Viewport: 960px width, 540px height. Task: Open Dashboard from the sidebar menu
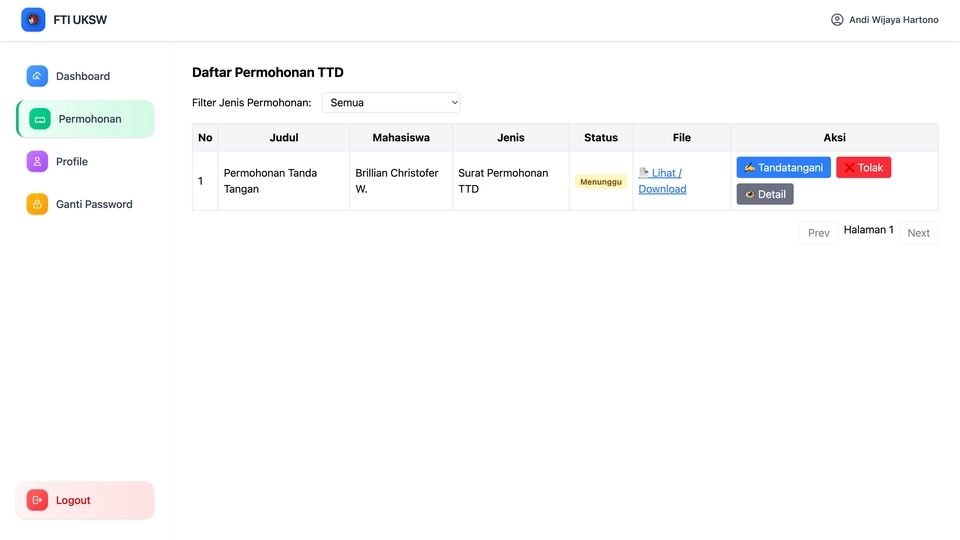(x=83, y=76)
